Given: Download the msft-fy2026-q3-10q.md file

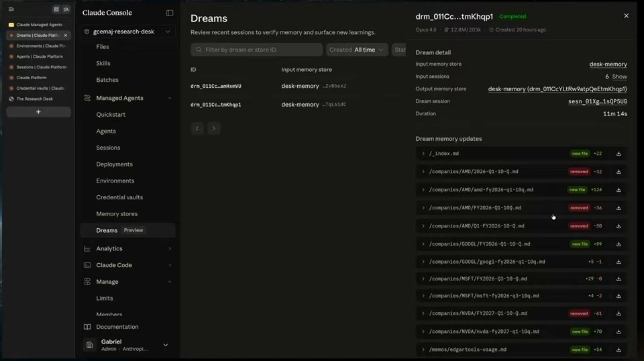Looking at the screenshot, I should [619, 296].
